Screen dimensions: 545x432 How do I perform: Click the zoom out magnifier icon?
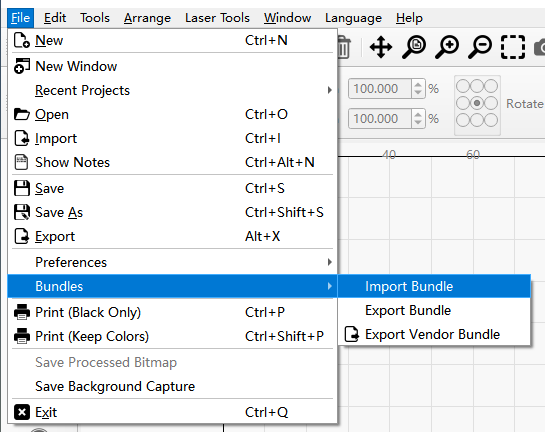click(x=480, y=47)
